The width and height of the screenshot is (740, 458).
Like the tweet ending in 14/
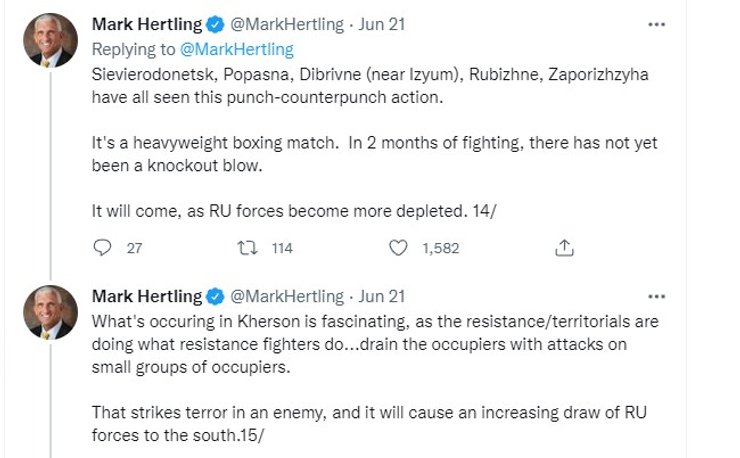398,248
